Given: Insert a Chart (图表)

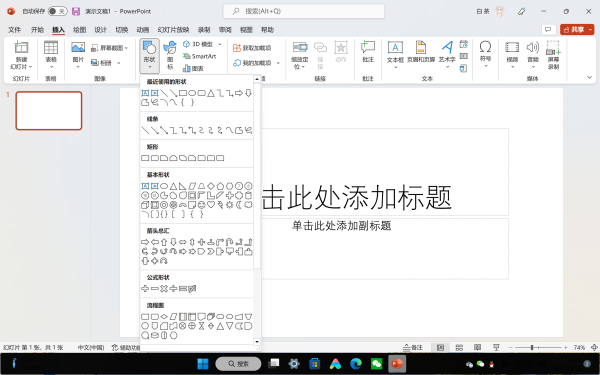Looking at the screenshot, I should pos(193,68).
